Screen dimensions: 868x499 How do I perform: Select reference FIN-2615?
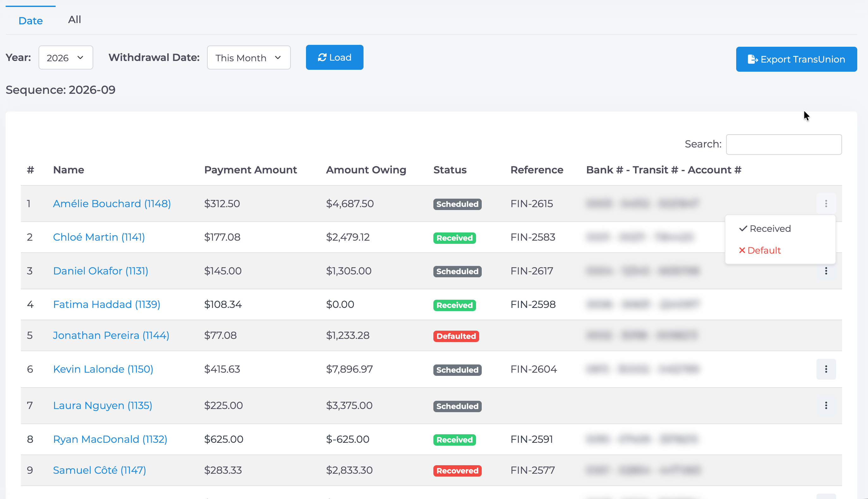532,204
